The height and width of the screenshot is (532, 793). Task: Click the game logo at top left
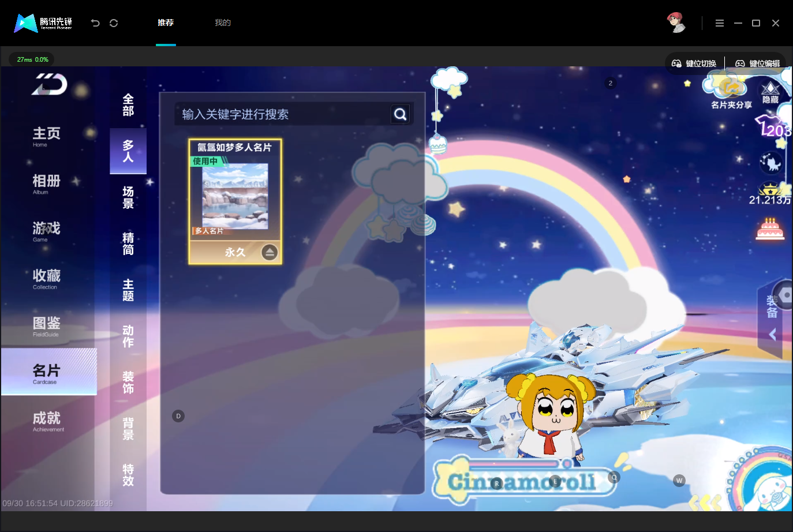tap(50, 85)
